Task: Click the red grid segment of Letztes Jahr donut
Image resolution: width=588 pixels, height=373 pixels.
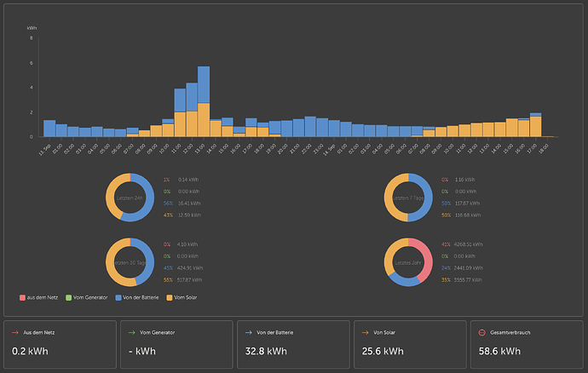Action: (x=425, y=258)
